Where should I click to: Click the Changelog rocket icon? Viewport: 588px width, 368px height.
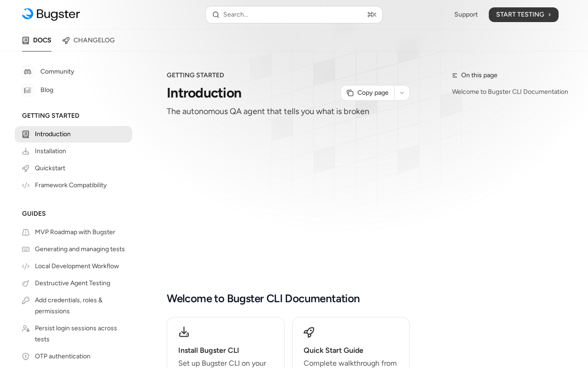pos(66,40)
